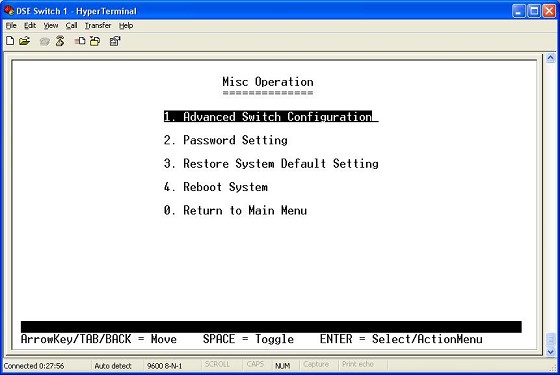Image resolution: width=560 pixels, height=375 pixels.
Task: Minimize the HyperTerminal window
Action: [519, 11]
